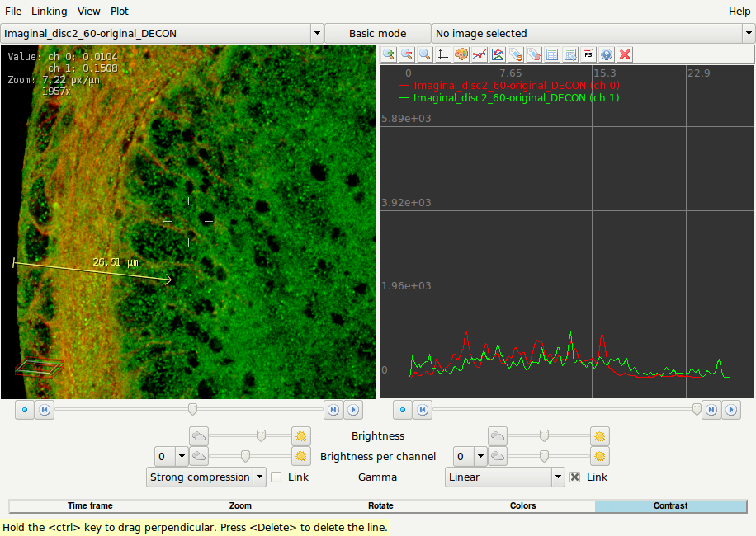Switch to the Colors tab

pyautogui.click(x=522, y=505)
